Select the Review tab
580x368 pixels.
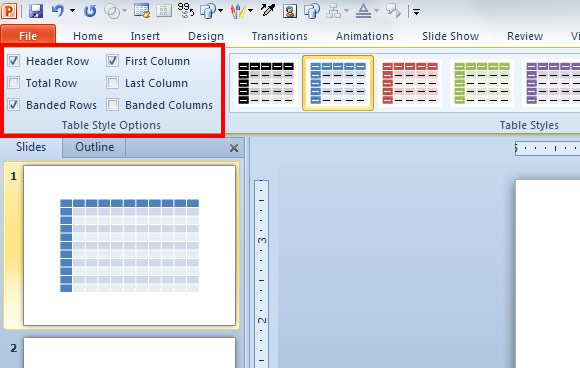525,36
